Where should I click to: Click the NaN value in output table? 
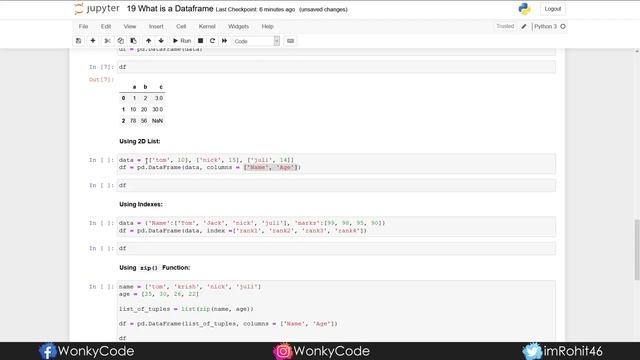[157, 121]
